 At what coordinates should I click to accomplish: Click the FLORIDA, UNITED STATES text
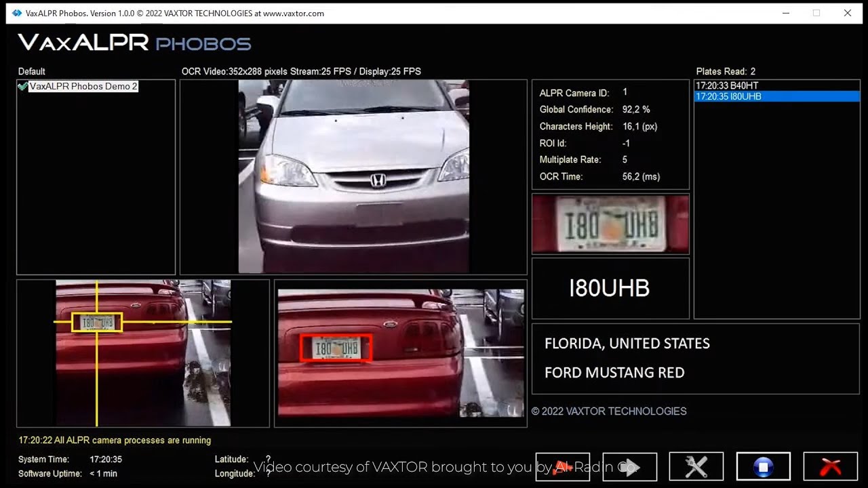click(x=627, y=344)
